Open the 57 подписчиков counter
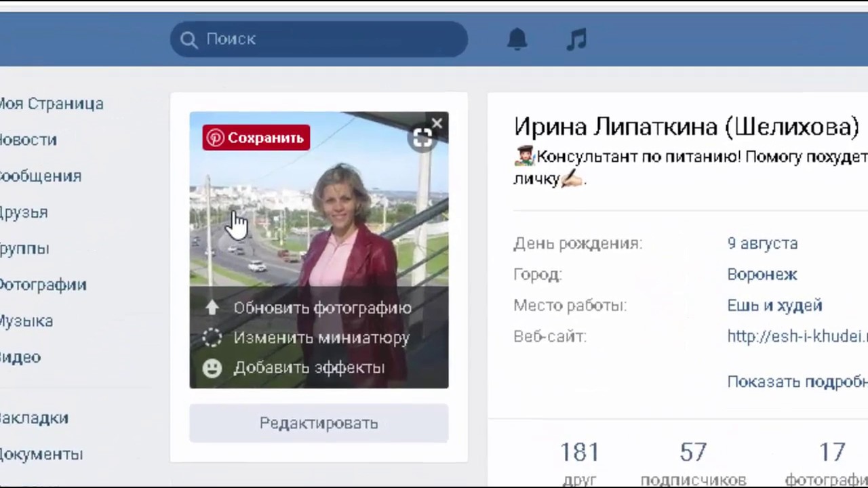 [693, 464]
